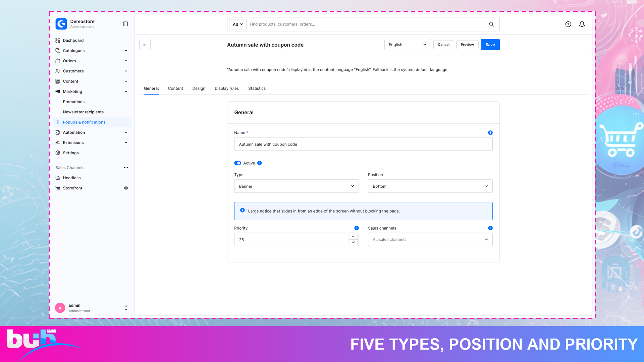Switch to the Content tab
The image size is (644, 362).
pyautogui.click(x=175, y=88)
